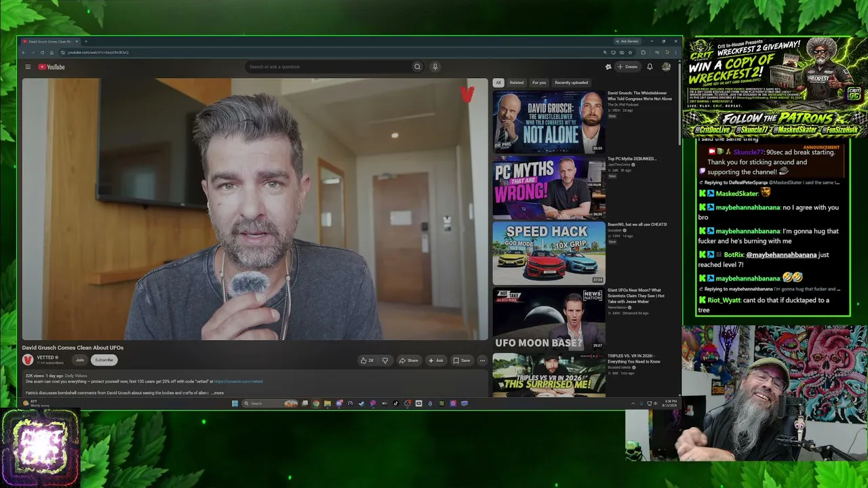The height and width of the screenshot is (488, 868).
Task: Click the sparkle icon beside Create button
Action: [x=608, y=67]
